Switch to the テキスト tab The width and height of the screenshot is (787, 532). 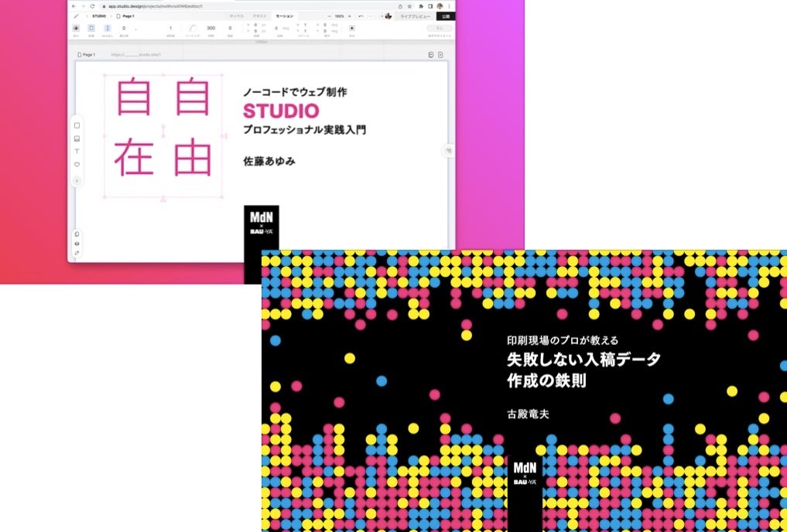click(x=260, y=16)
